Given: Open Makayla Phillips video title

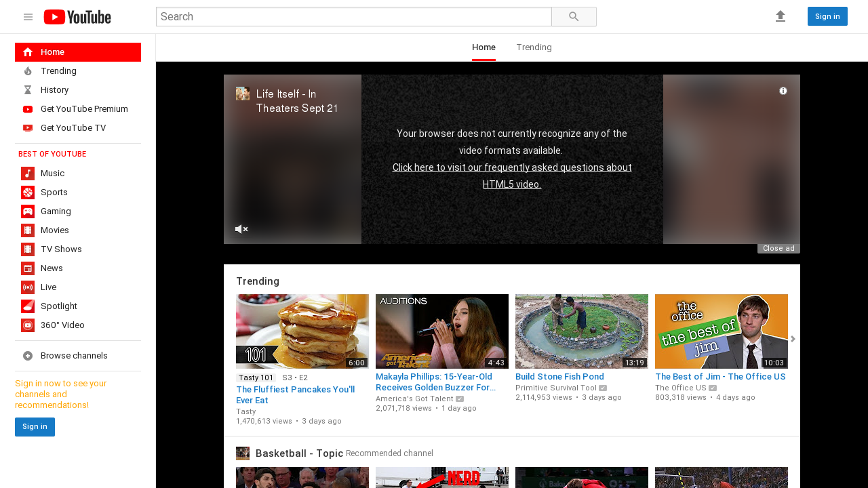Looking at the screenshot, I should pyautogui.click(x=435, y=382).
